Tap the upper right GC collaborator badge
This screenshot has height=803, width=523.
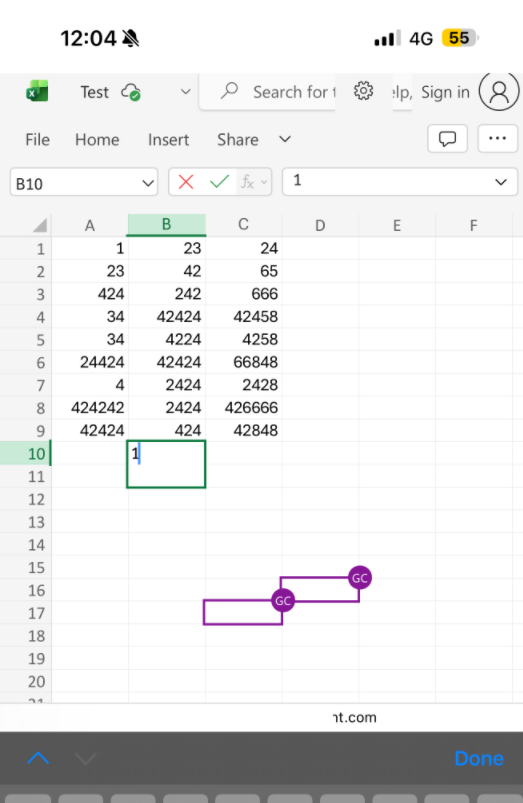coord(360,578)
